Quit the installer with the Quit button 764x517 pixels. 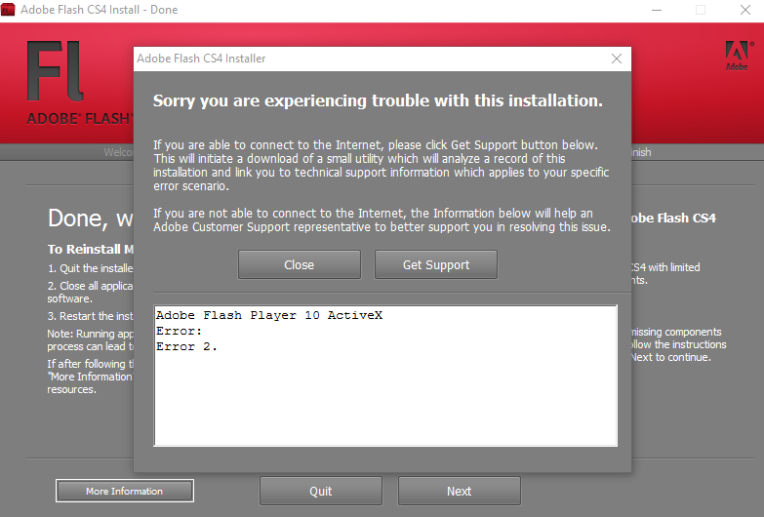[x=321, y=491]
